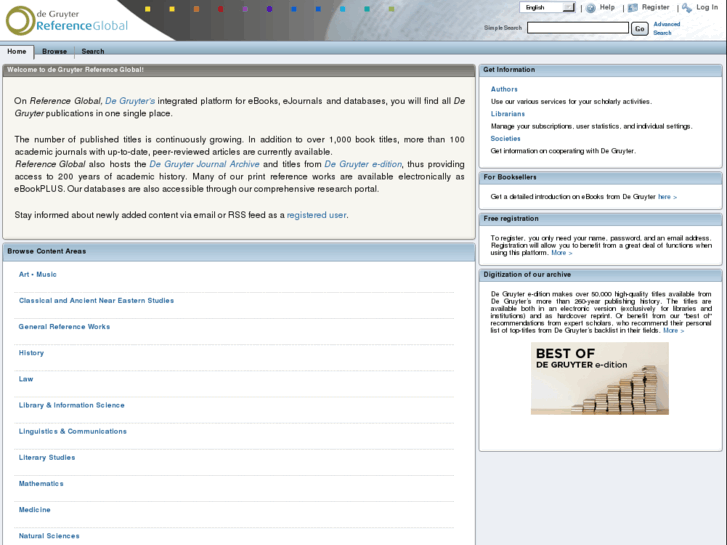Open the Literary Studies content area

(x=47, y=457)
